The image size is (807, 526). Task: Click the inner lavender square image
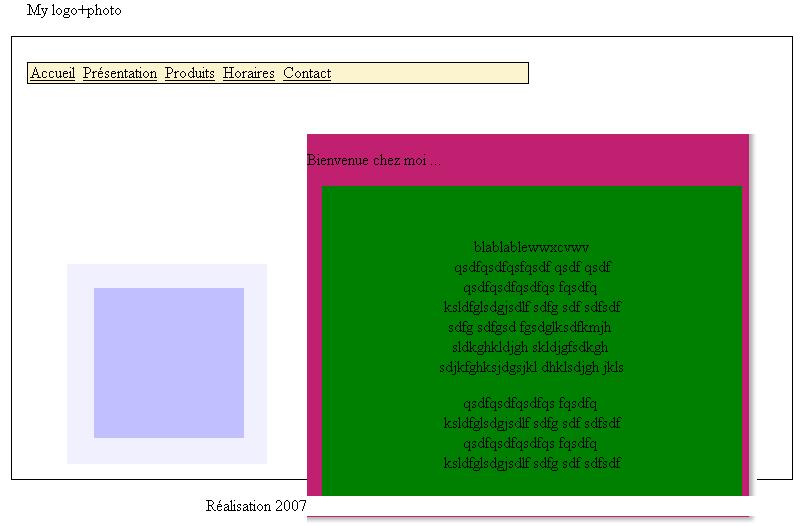coord(169,363)
